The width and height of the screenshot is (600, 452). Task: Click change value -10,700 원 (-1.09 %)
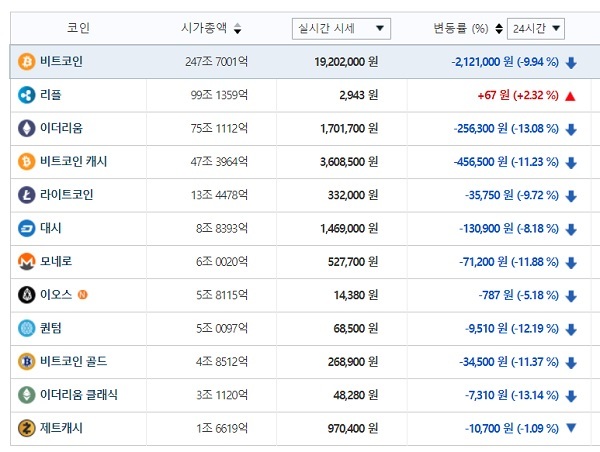click(x=512, y=428)
